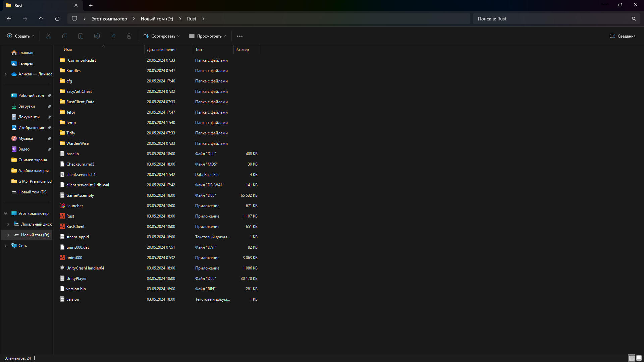644x362 pixels.
Task: Open a new tab with plus button
Action: (91, 5)
